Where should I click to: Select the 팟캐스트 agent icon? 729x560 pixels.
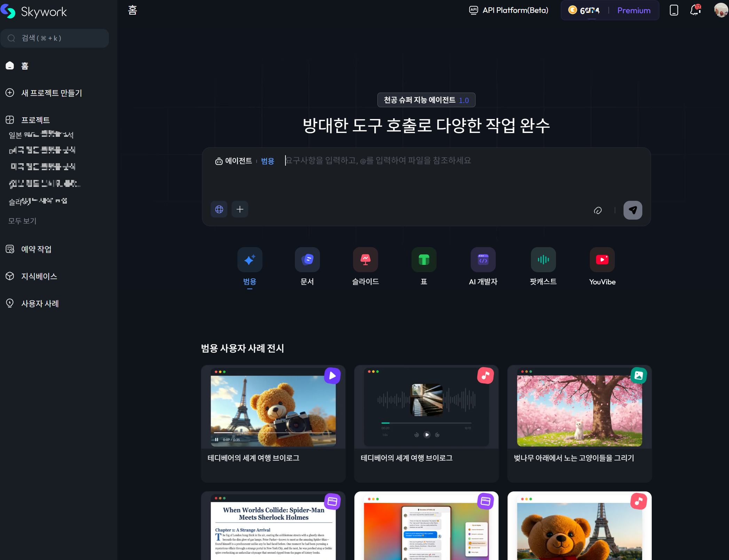click(x=543, y=260)
